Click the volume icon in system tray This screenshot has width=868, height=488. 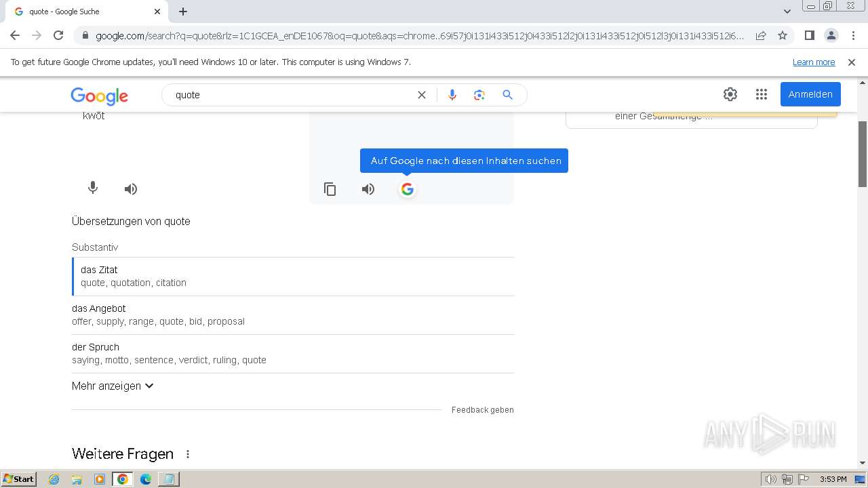[771, 479]
